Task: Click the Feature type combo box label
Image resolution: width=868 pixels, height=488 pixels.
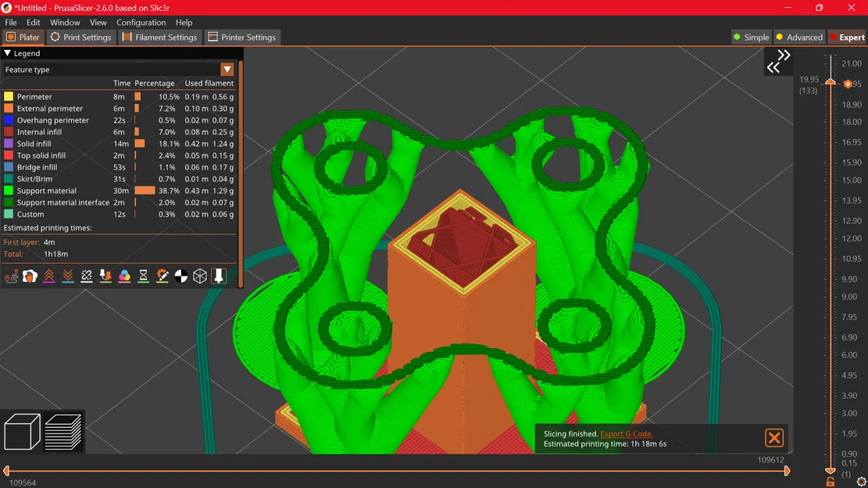Action: 27,69
